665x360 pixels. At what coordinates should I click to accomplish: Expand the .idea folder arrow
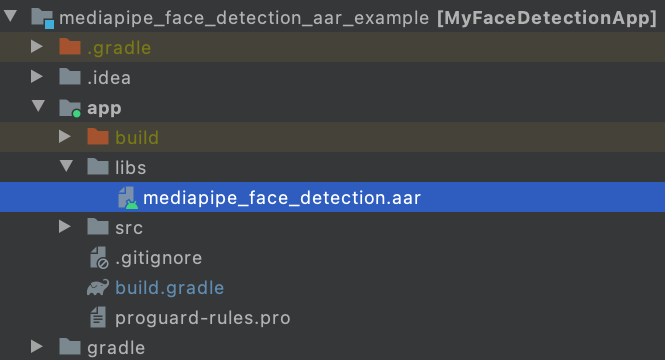click(x=37, y=77)
